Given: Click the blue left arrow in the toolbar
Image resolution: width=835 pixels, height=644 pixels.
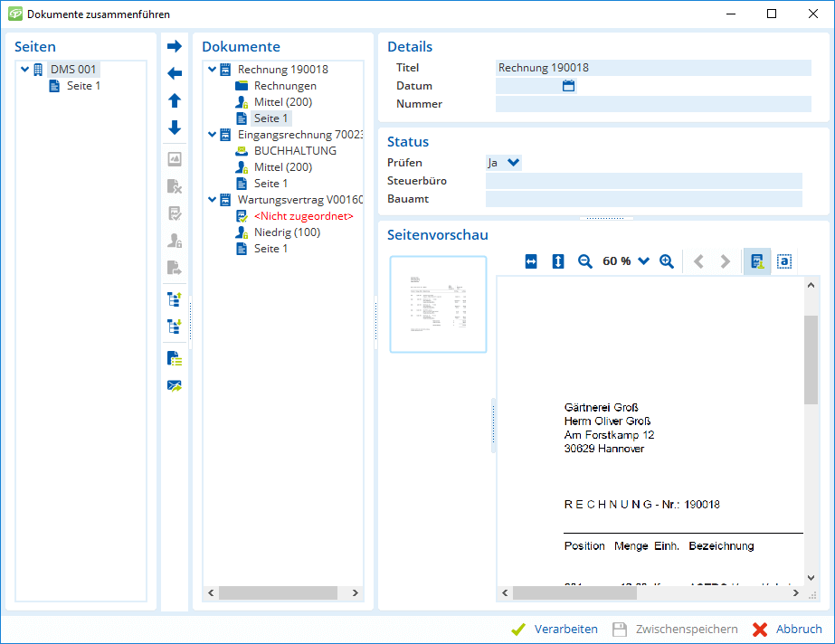Looking at the screenshot, I should [x=175, y=73].
